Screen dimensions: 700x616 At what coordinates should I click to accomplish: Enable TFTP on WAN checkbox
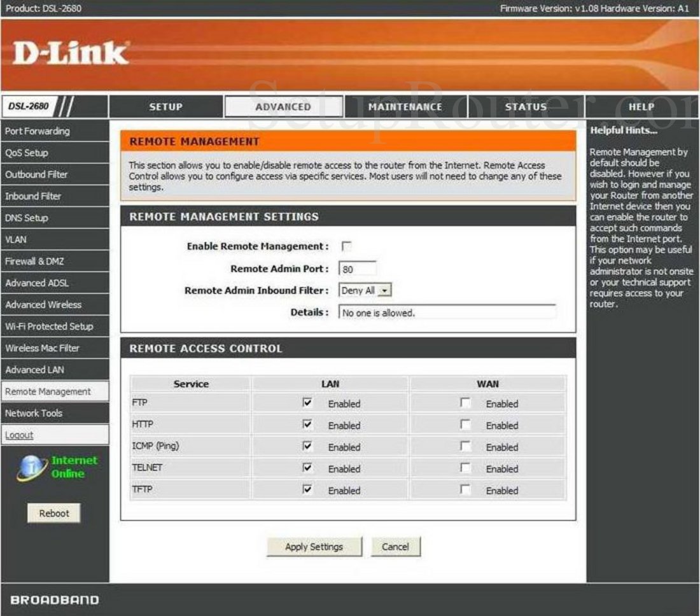(465, 489)
